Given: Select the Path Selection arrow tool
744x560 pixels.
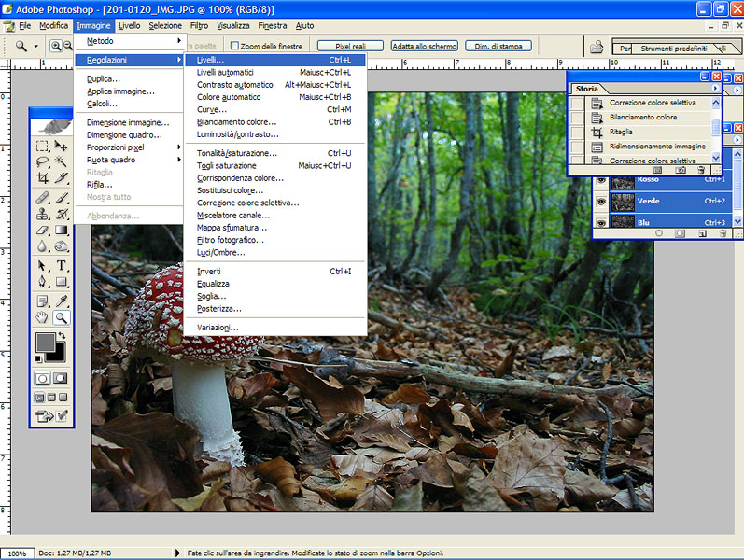Looking at the screenshot, I should [x=43, y=265].
